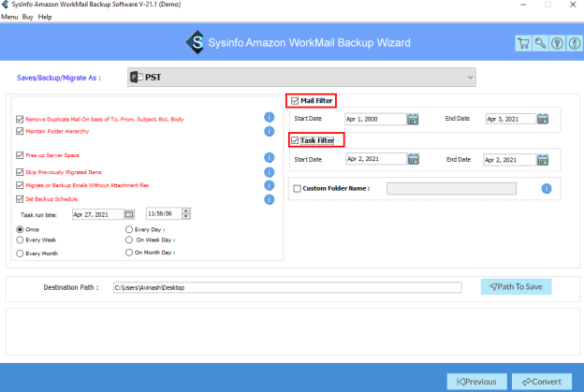Show info for Emails Without Attachment option
This screenshot has width=584, height=392.
pos(270,185)
